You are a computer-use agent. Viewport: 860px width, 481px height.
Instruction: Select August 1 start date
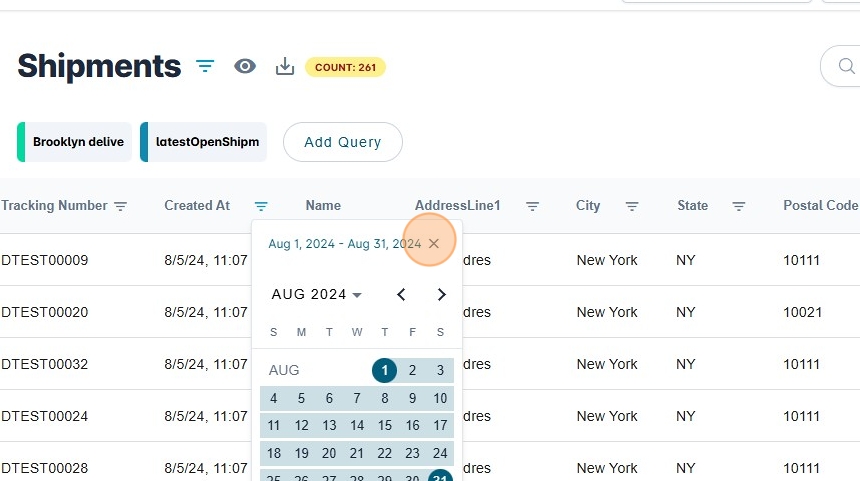point(385,370)
